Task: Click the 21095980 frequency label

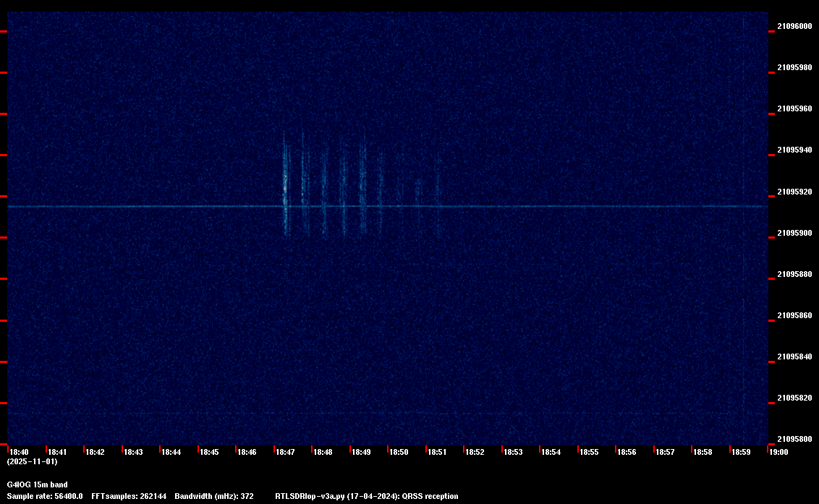Action: (795, 68)
